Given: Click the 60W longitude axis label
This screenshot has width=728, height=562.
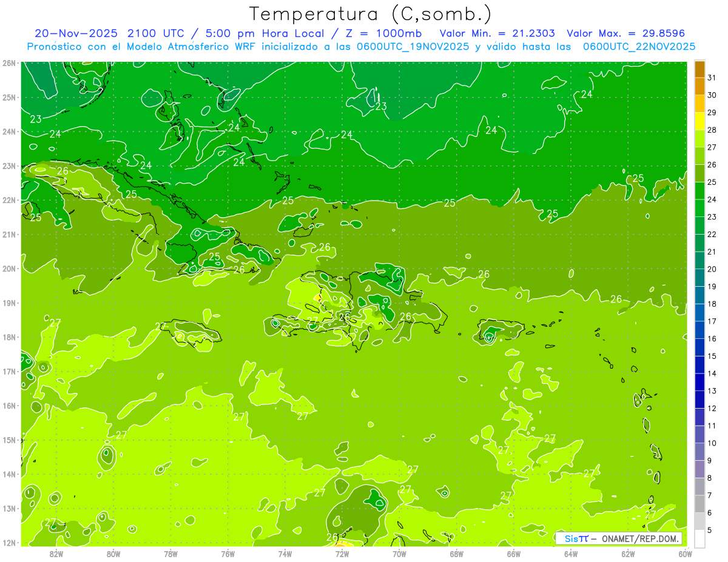Looking at the screenshot, I should (x=686, y=554).
